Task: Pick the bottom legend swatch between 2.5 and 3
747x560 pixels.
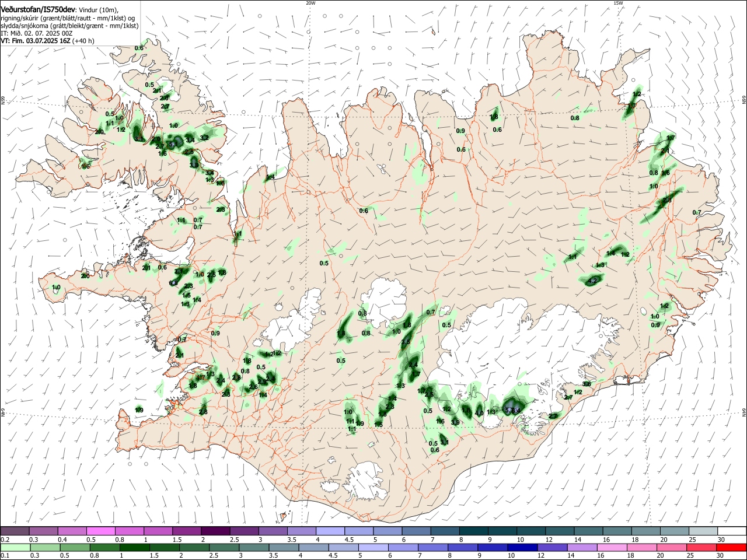Action: point(224,547)
